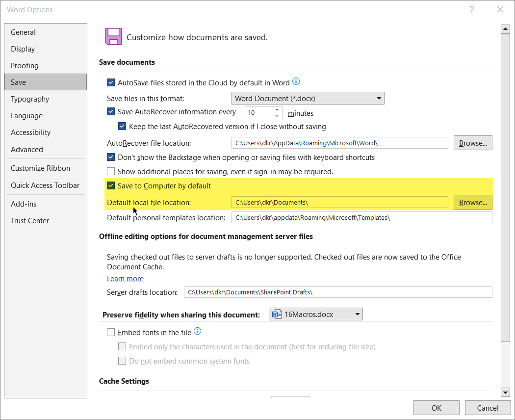The image size is (515, 420).
Task: Click the AutoRecover minutes value box
Action: pyautogui.click(x=259, y=113)
